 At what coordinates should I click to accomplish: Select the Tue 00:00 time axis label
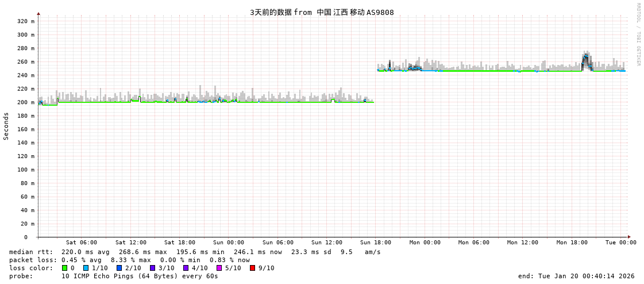[x=620, y=243]
